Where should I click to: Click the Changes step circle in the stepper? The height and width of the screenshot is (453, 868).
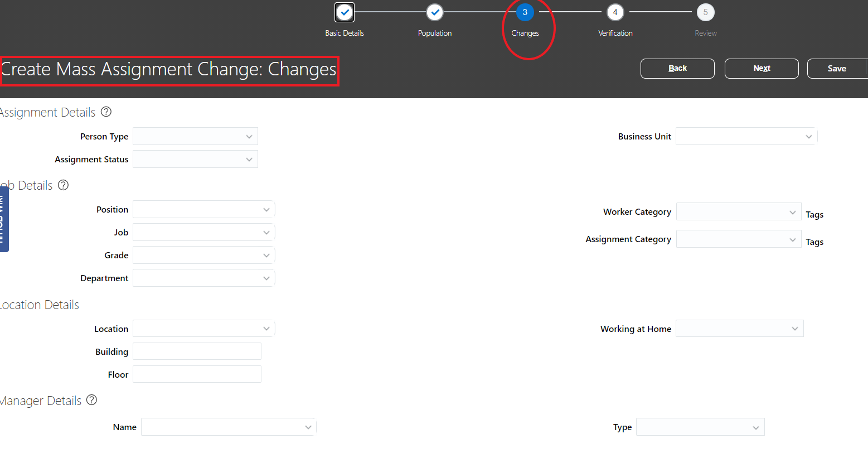(525, 12)
